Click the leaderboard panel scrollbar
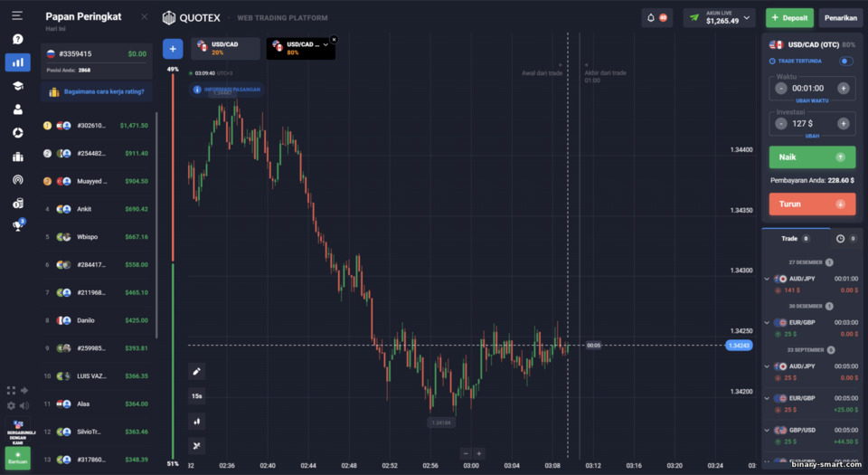This screenshot has width=868, height=475. click(x=156, y=224)
